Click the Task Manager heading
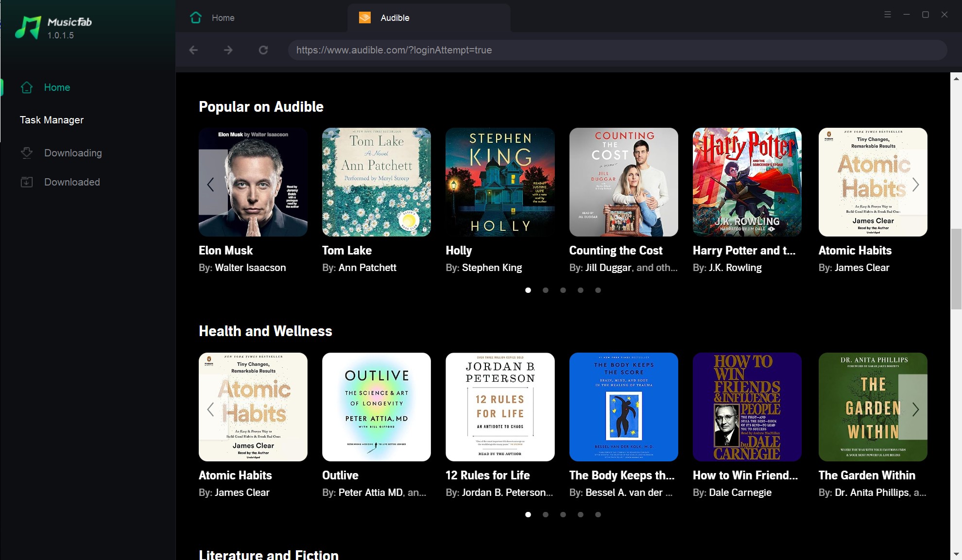The width and height of the screenshot is (962, 560). click(x=52, y=120)
